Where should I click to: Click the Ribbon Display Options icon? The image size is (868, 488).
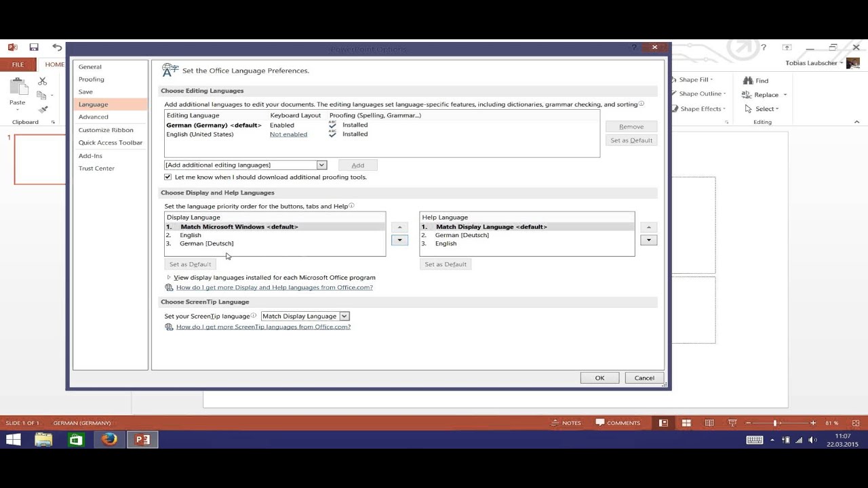(787, 47)
